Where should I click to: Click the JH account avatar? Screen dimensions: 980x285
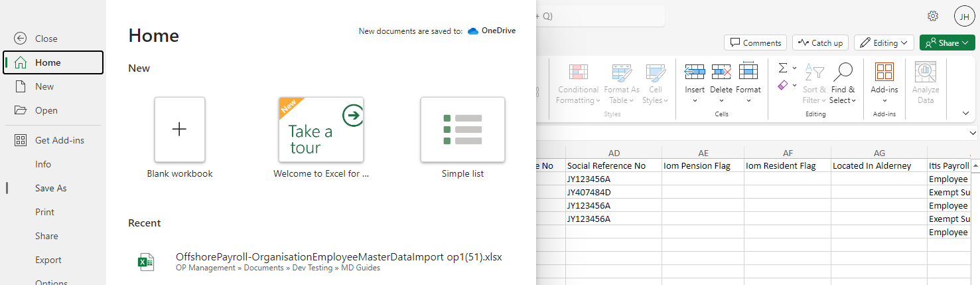(x=964, y=16)
